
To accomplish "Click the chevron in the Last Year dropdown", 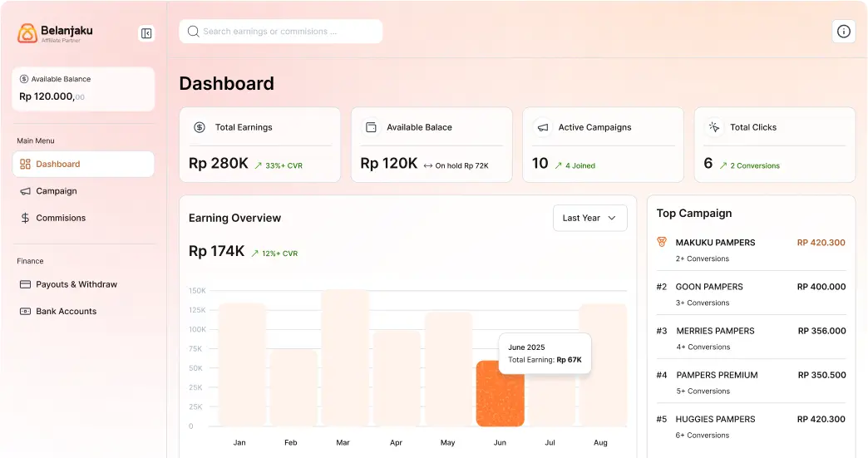I will point(612,218).
